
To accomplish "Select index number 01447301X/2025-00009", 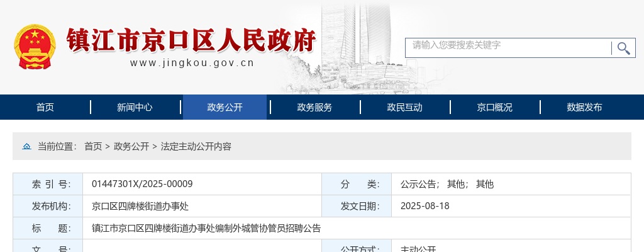I will click(x=142, y=184).
